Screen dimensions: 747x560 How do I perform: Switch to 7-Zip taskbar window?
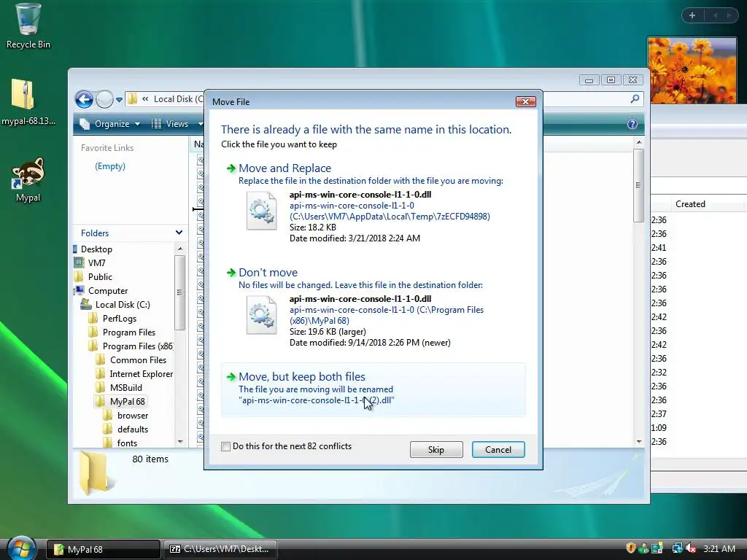click(x=220, y=549)
